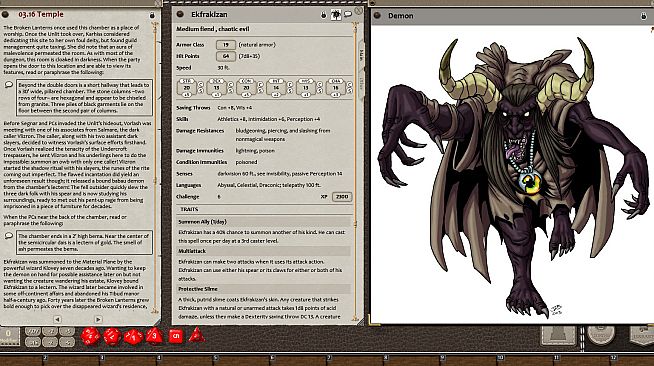Viewport: 654px width, 366px height.
Task: Click the -5 modifier button
Action: [x=67, y=342]
